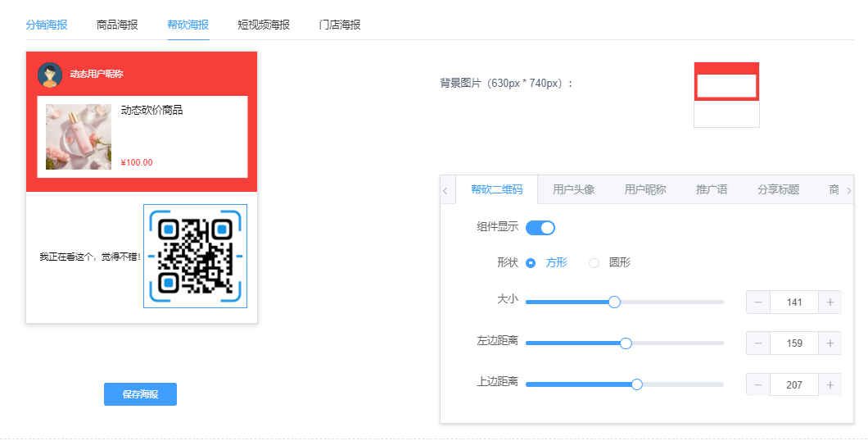Decrease 左边距离 with the minus button
Image resolution: width=868 pixels, height=441 pixels.
click(x=758, y=343)
